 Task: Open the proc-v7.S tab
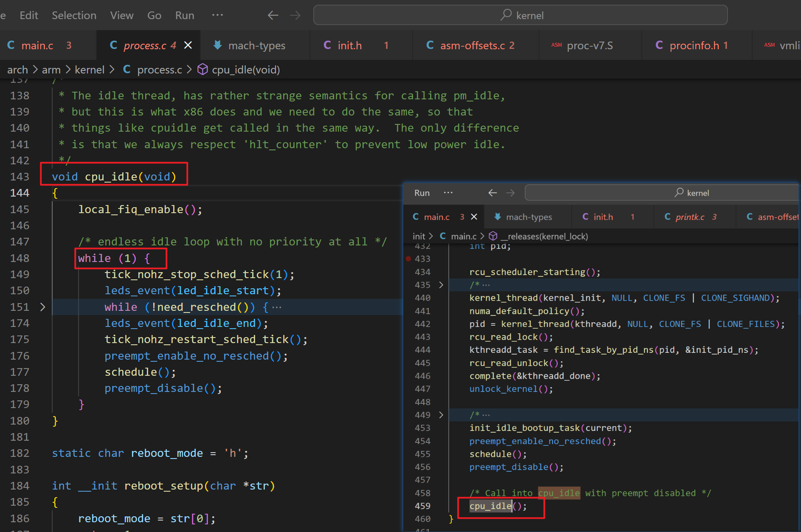click(590, 45)
